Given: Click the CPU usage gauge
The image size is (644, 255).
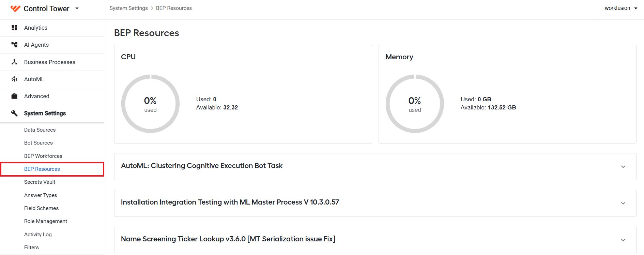Looking at the screenshot, I should [150, 104].
